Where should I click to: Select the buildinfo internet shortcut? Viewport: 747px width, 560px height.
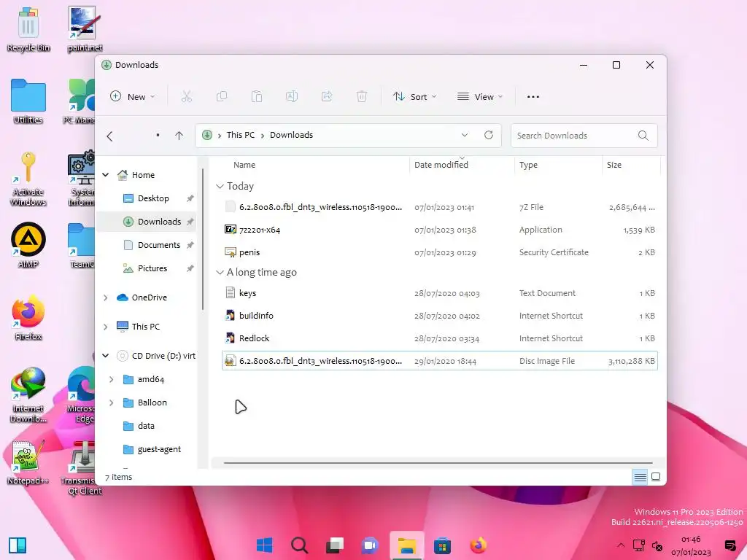tap(440, 316)
